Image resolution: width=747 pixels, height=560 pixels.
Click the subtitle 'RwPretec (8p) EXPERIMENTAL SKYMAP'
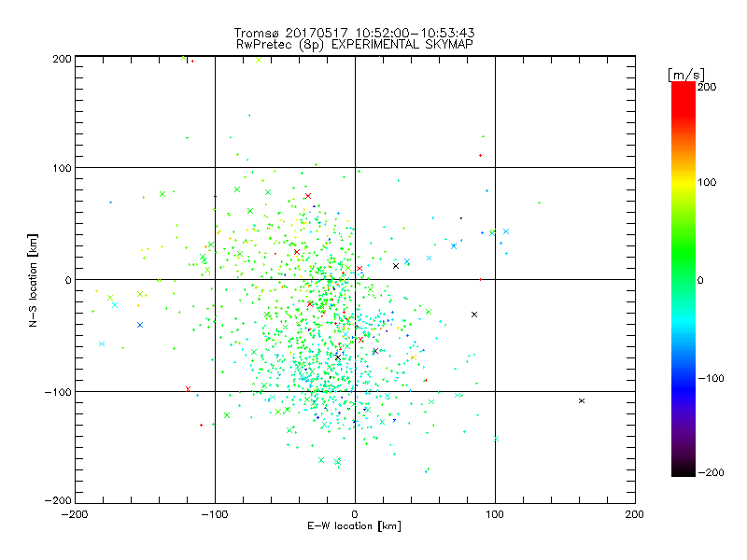(x=355, y=45)
